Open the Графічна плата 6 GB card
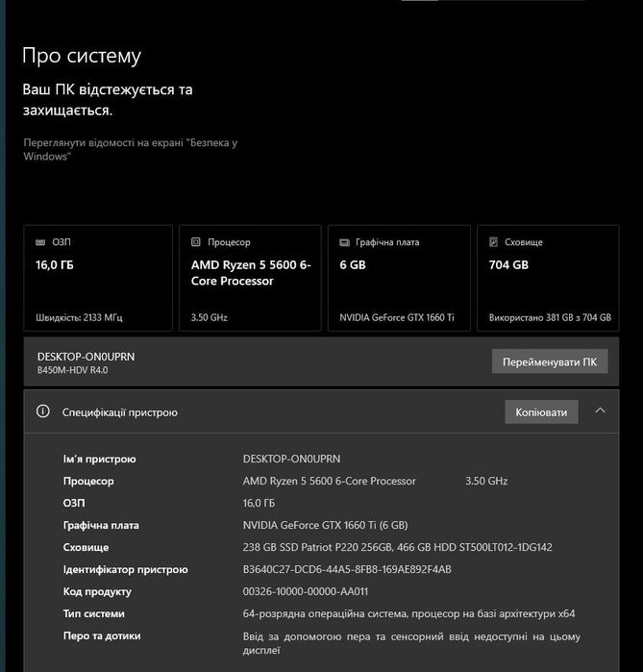The image size is (643, 672). click(399, 278)
